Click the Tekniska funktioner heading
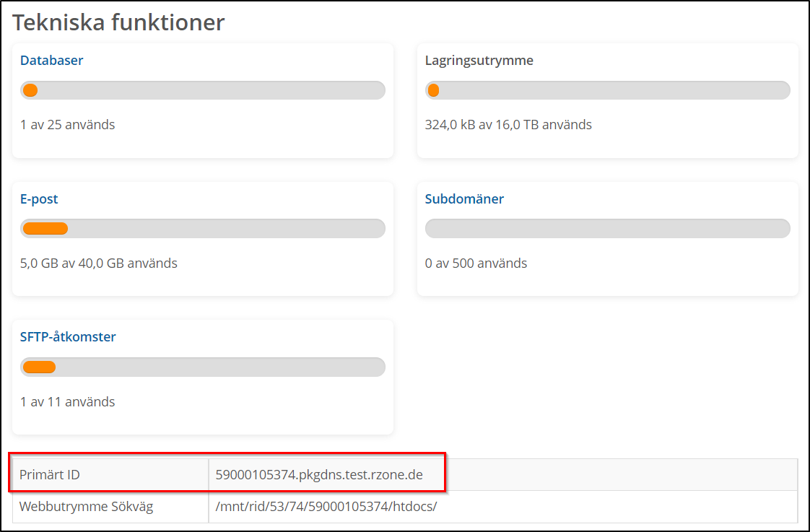810x532 pixels. (118, 22)
